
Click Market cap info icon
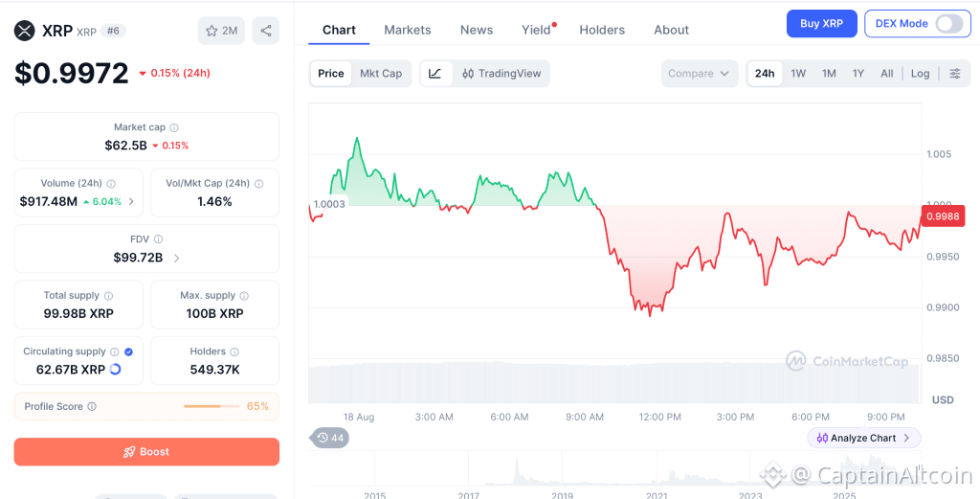point(174,127)
